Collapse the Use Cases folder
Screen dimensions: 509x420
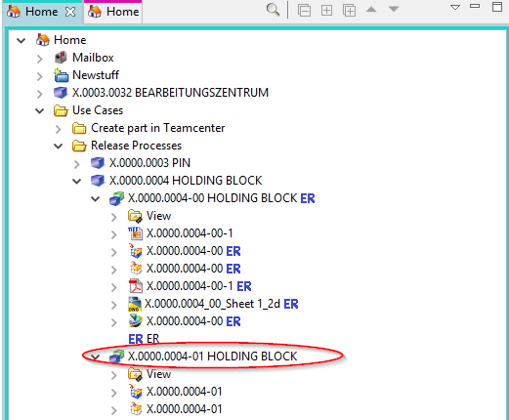pyautogui.click(x=40, y=110)
